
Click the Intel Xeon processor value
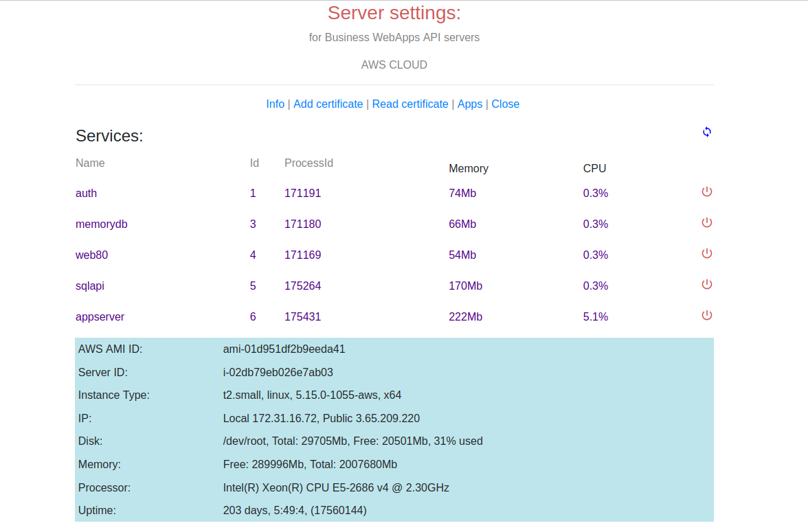point(336,487)
